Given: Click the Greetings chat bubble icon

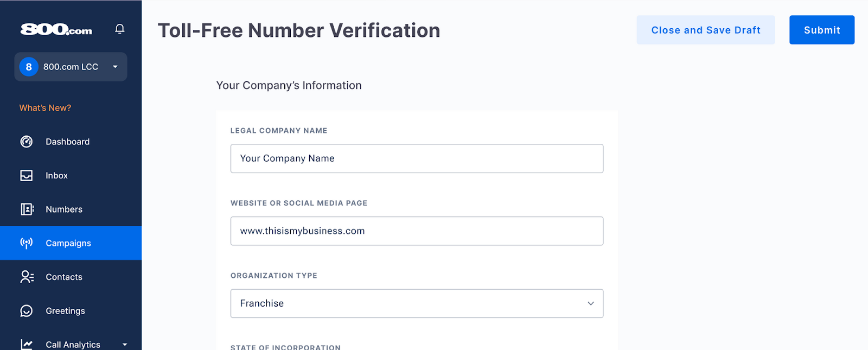Looking at the screenshot, I should [27, 311].
